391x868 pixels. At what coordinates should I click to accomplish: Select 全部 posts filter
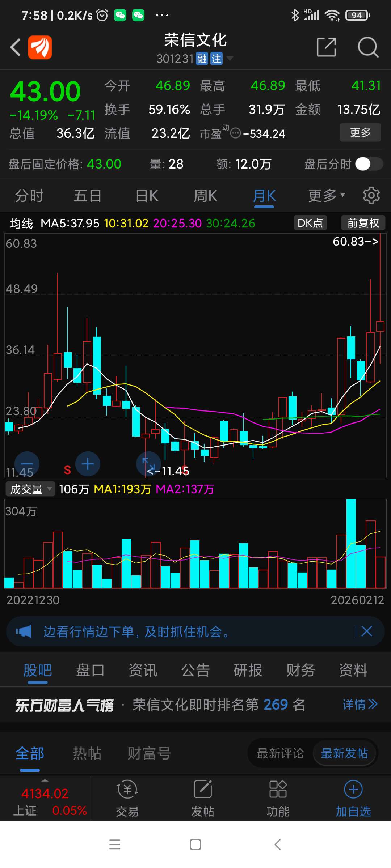coord(30,753)
